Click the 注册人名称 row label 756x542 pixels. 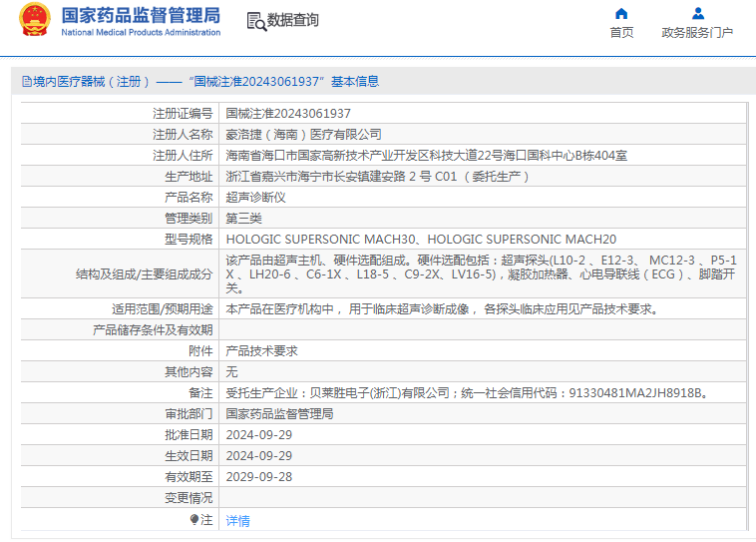(183, 134)
